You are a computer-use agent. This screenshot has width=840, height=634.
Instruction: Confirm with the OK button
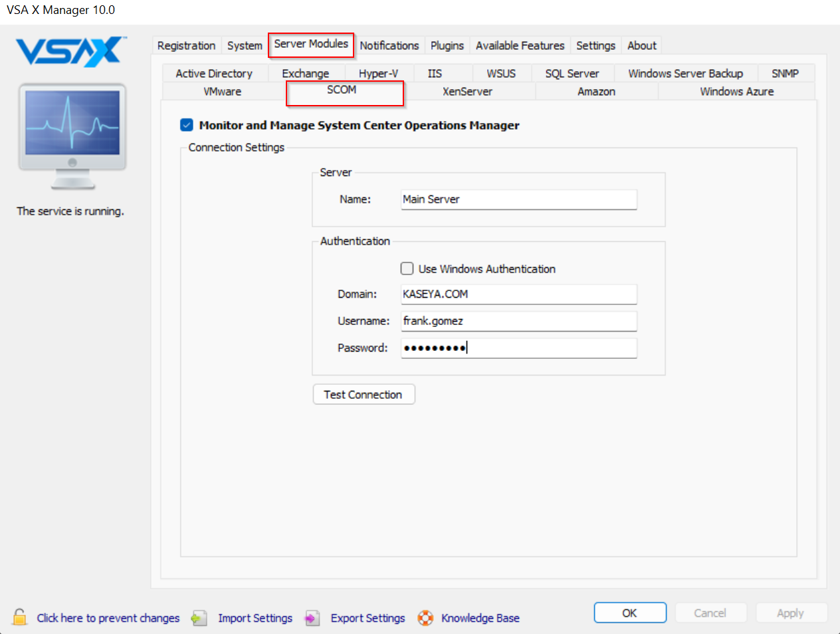tap(630, 613)
